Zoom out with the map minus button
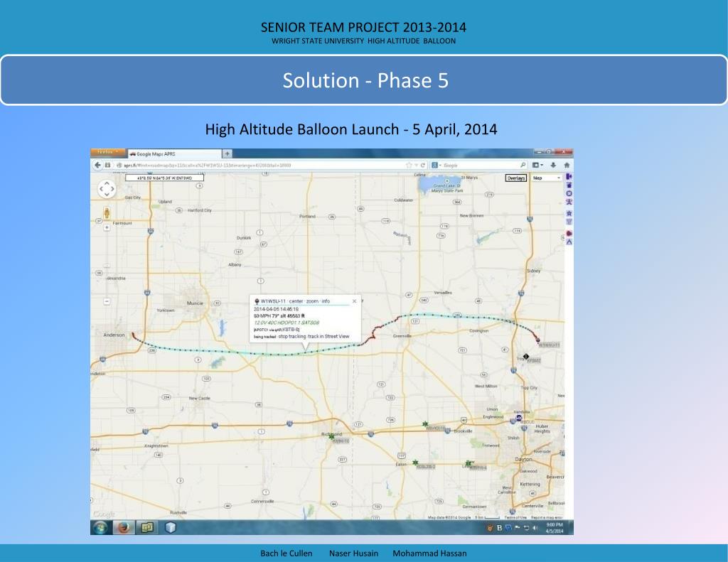Image resolution: width=728 pixels, height=562 pixels. point(107,302)
